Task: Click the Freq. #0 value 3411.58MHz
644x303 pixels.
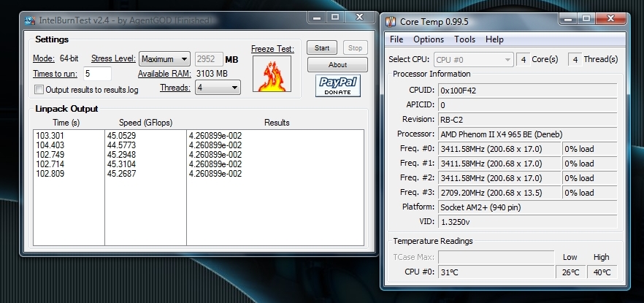Action: (499, 149)
